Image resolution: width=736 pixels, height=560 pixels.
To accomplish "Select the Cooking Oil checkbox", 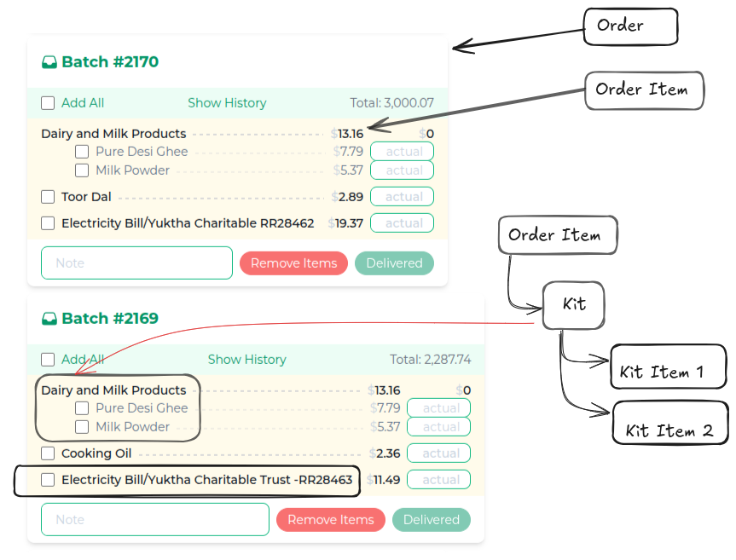I will (x=49, y=453).
